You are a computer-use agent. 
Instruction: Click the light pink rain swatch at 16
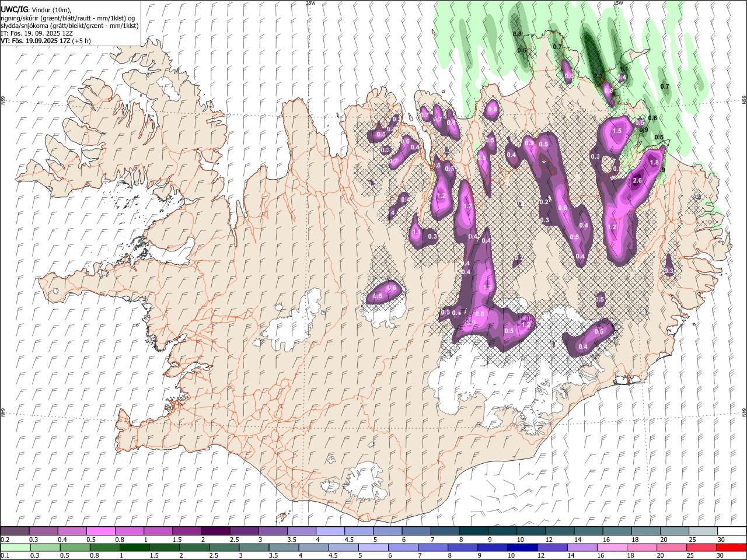coord(612,547)
